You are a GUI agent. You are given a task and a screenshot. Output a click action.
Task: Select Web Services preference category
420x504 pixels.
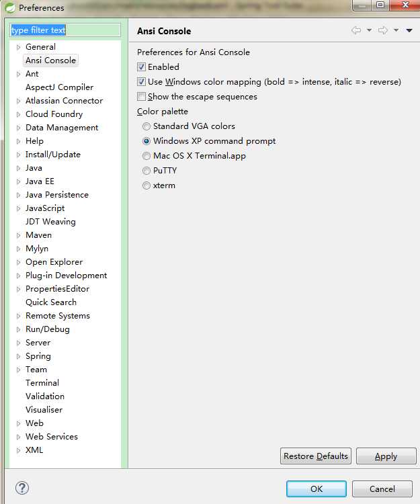[52, 437]
